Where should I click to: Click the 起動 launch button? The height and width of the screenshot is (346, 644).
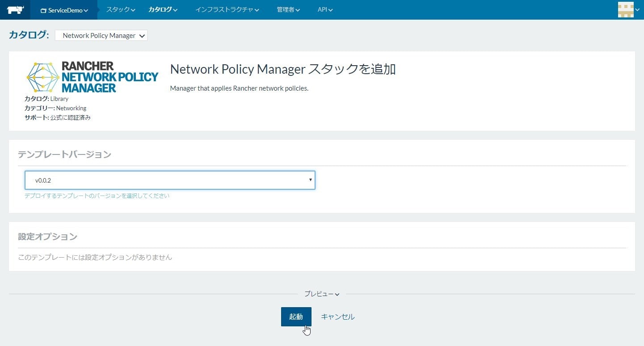(296, 317)
